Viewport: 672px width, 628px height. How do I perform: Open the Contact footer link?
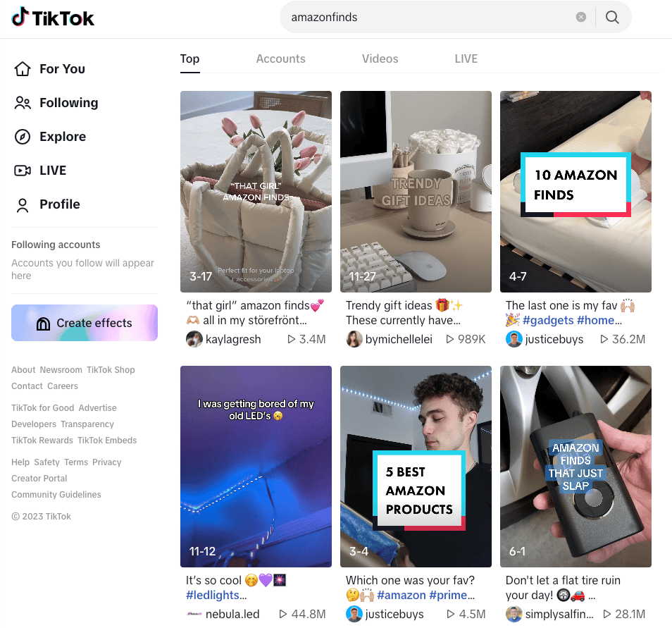27,386
